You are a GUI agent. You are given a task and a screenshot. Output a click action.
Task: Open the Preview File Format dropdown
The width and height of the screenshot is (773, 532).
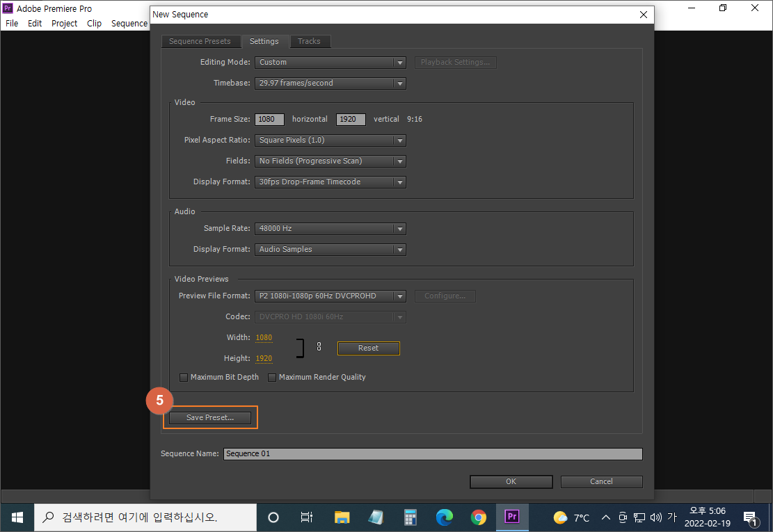point(330,296)
